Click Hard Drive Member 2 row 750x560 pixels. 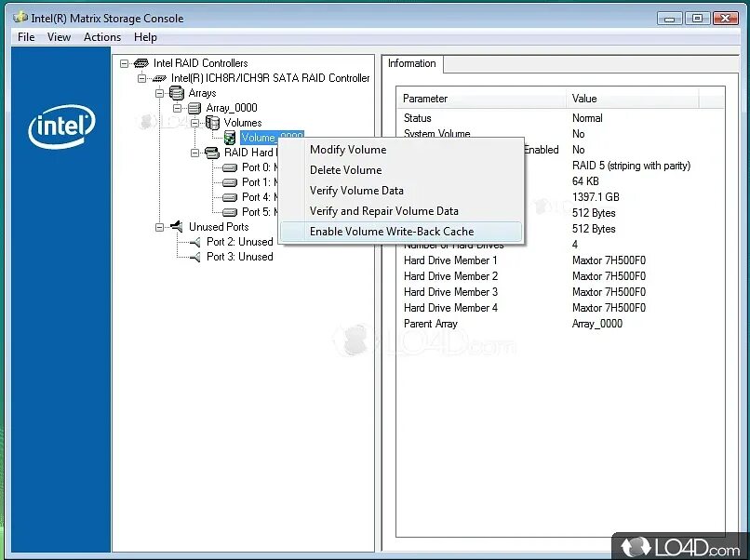point(560,276)
